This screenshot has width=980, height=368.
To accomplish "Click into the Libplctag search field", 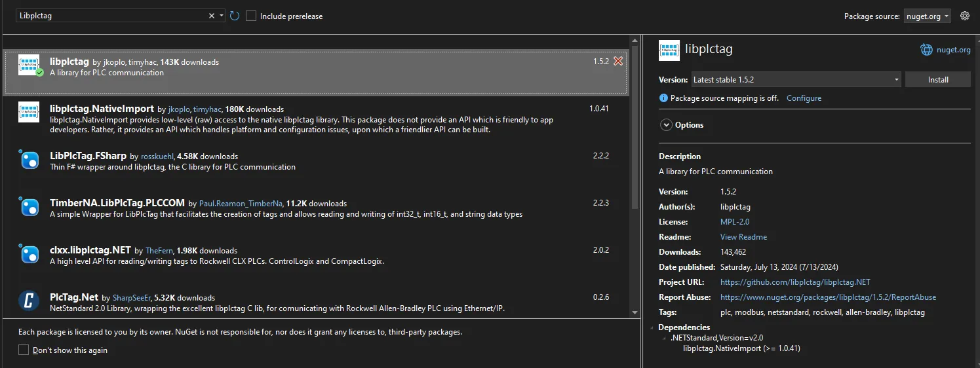I will coord(111,16).
